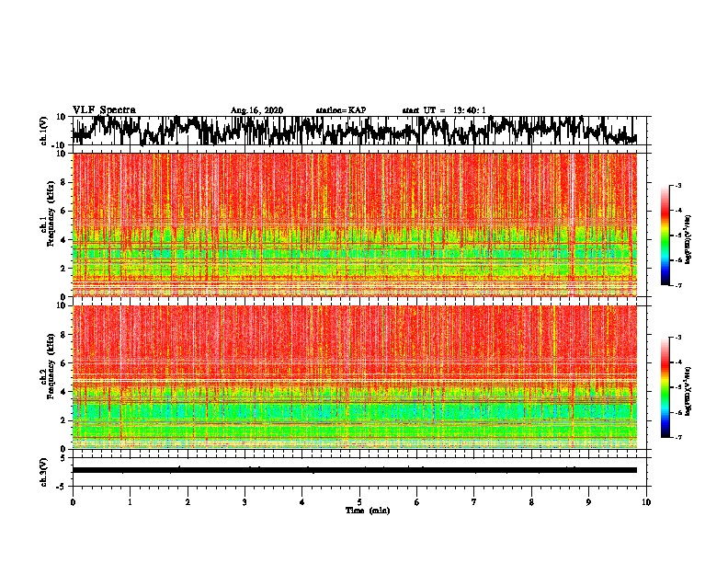The image size is (728, 563).
Task: Click the ch.2 spectrogram color scale bar
Action: 665,387
